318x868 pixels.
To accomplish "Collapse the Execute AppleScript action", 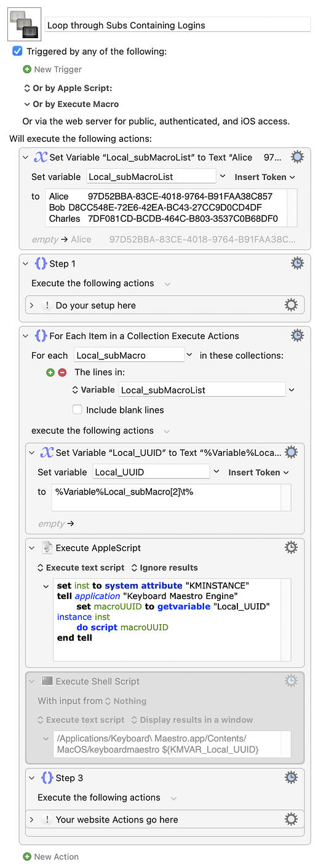I will (x=33, y=547).
